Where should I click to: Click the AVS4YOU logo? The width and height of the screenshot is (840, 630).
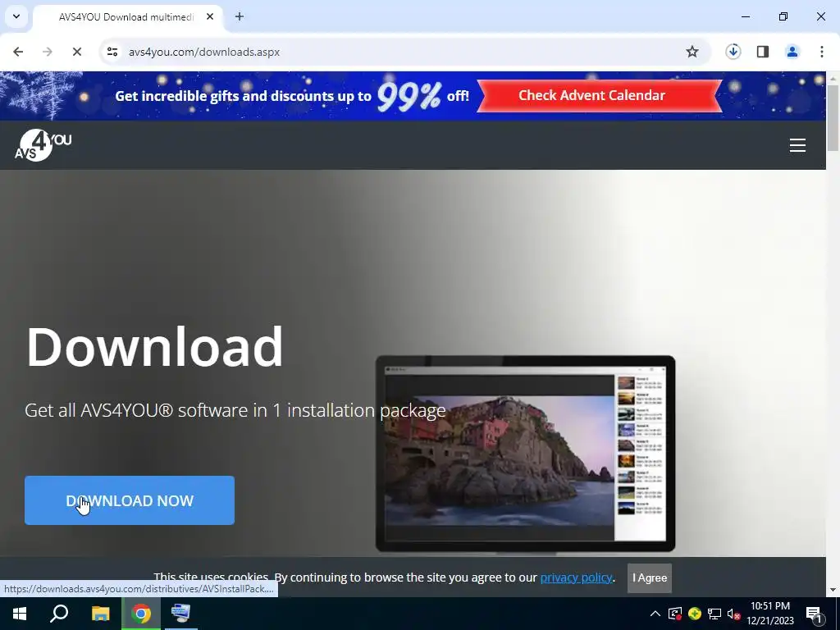43,145
